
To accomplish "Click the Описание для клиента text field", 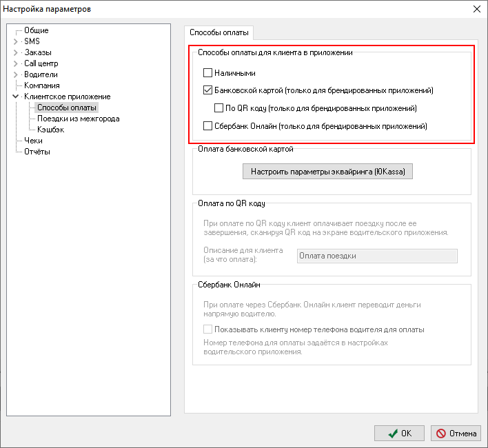I will (x=376, y=256).
